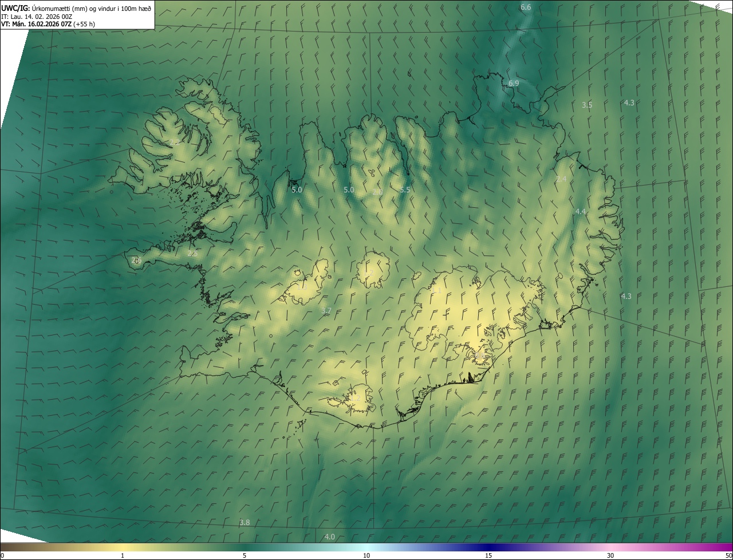733x560 pixels.
Task: Select the 3.5 value label
Action: click(x=587, y=105)
